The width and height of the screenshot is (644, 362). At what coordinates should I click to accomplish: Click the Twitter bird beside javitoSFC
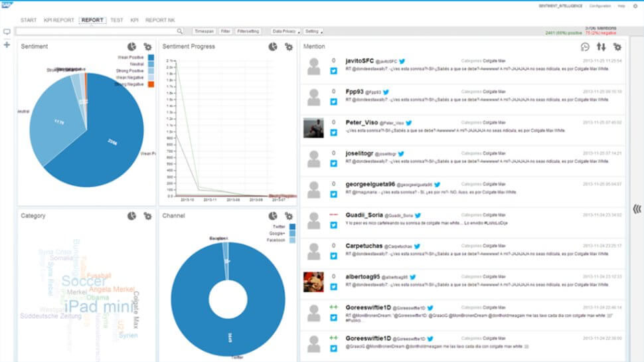(x=402, y=61)
